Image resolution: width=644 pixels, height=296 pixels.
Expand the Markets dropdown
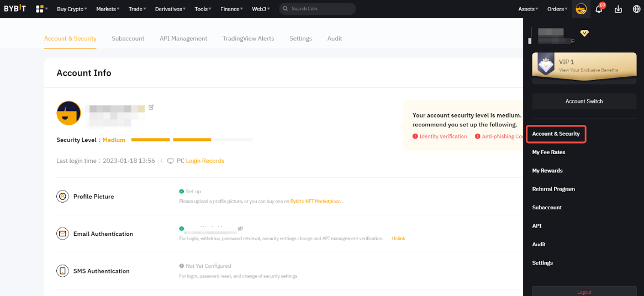108,9
